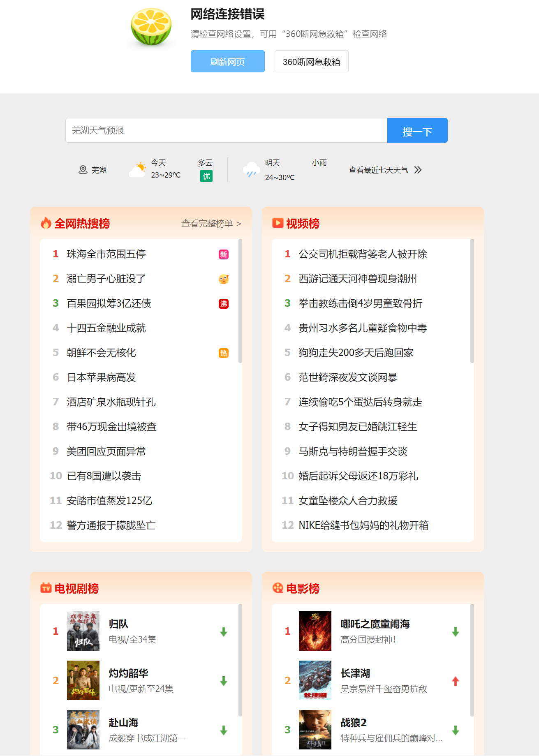Click the 新 badge on 珠海全市范围五停
The width and height of the screenshot is (539, 756).
click(224, 254)
